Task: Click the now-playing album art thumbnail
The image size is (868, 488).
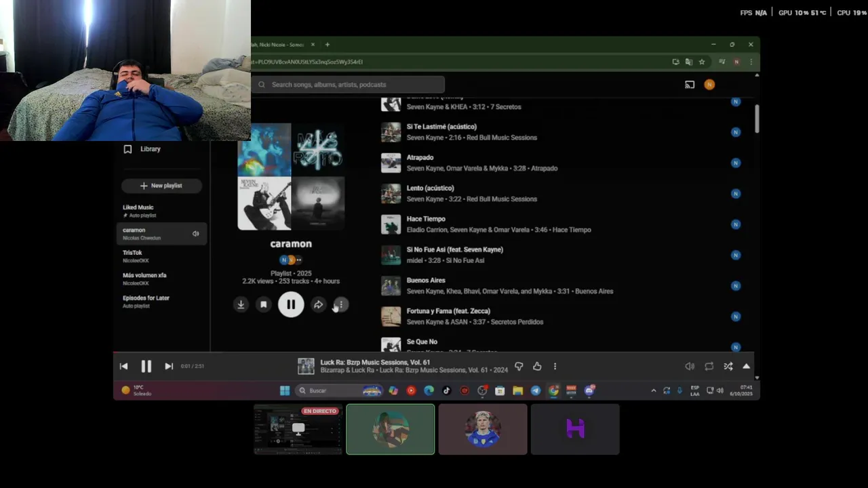Action: (307, 366)
